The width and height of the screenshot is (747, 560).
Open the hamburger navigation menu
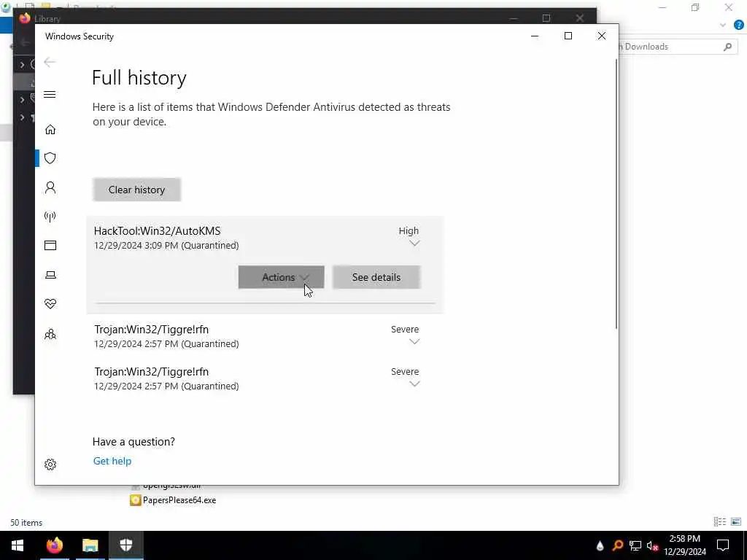coord(50,94)
